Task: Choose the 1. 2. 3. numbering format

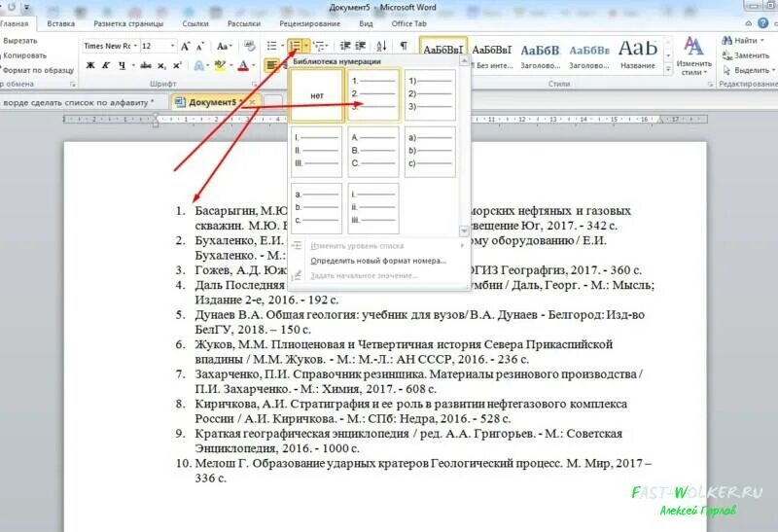Action: (373, 95)
